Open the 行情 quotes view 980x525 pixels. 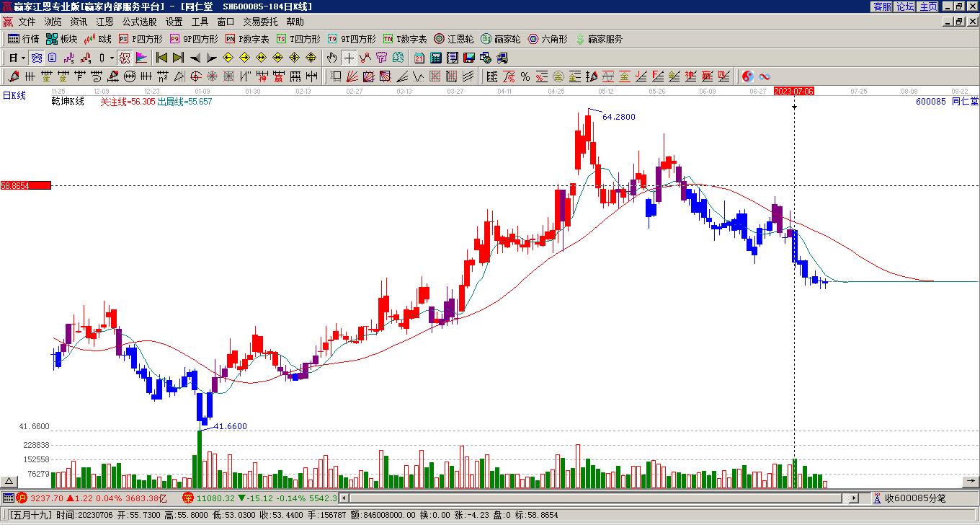24,39
